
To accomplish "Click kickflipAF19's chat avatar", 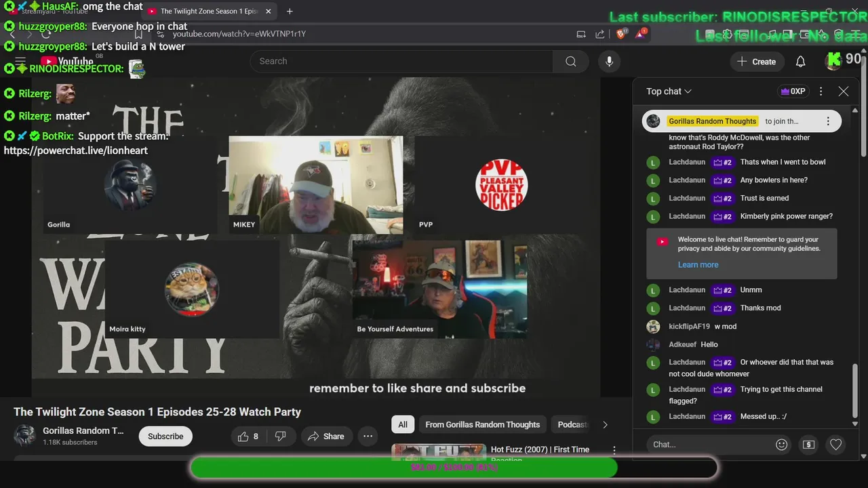I will 653,326.
